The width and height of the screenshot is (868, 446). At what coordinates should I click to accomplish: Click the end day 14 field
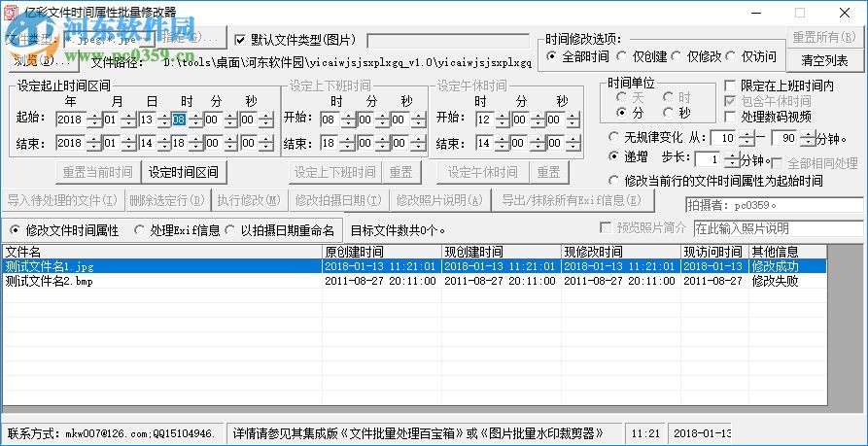147,143
